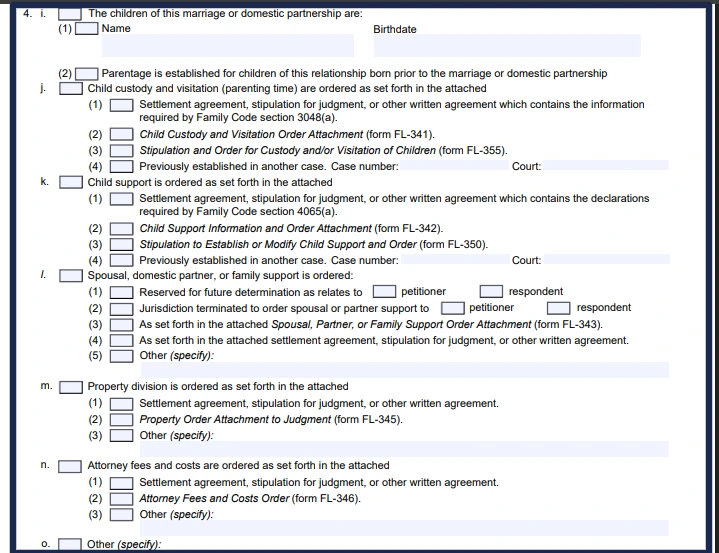The width and height of the screenshot is (719, 553).
Task: Check Jurisdiction terminated checkbox
Action: 122,309
